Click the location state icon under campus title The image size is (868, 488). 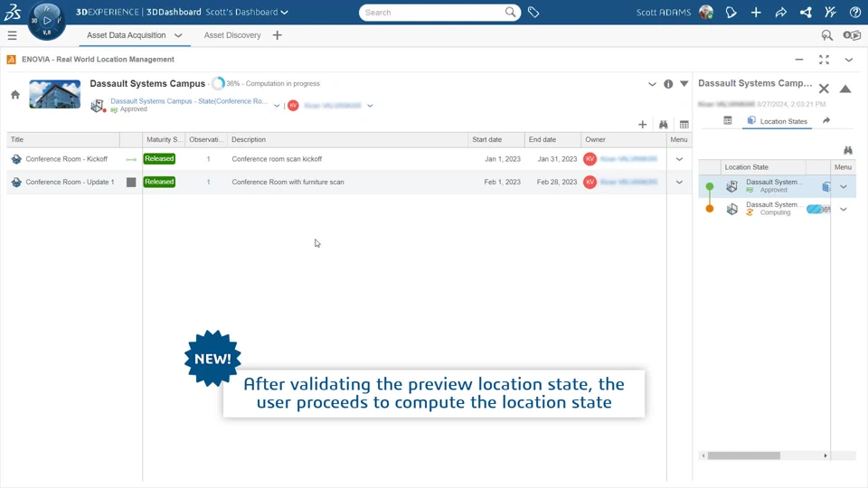[98, 105]
